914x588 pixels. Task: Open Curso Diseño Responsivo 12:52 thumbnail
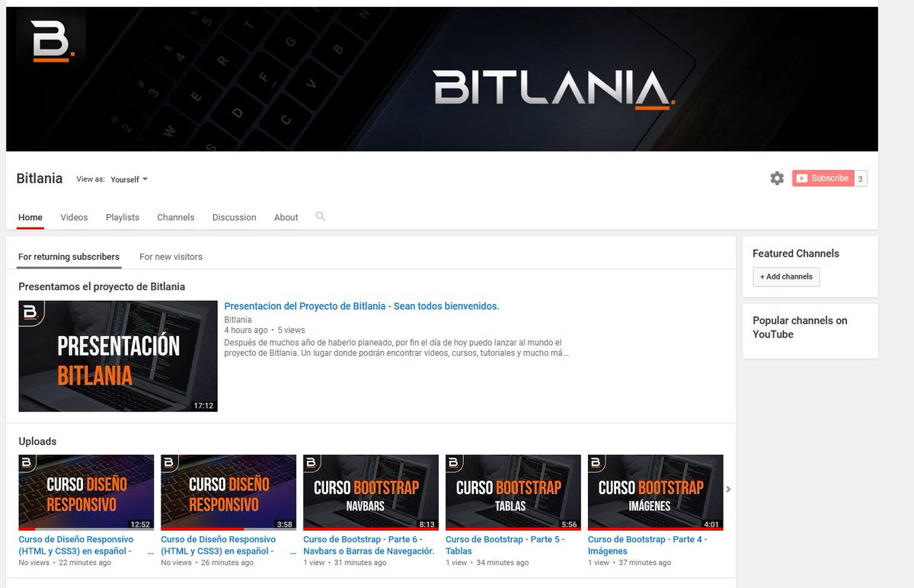pyautogui.click(x=86, y=492)
